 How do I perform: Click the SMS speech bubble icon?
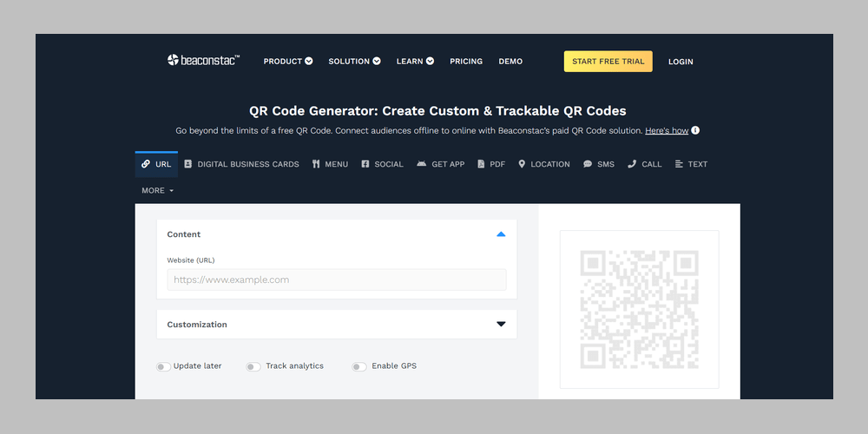click(588, 164)
